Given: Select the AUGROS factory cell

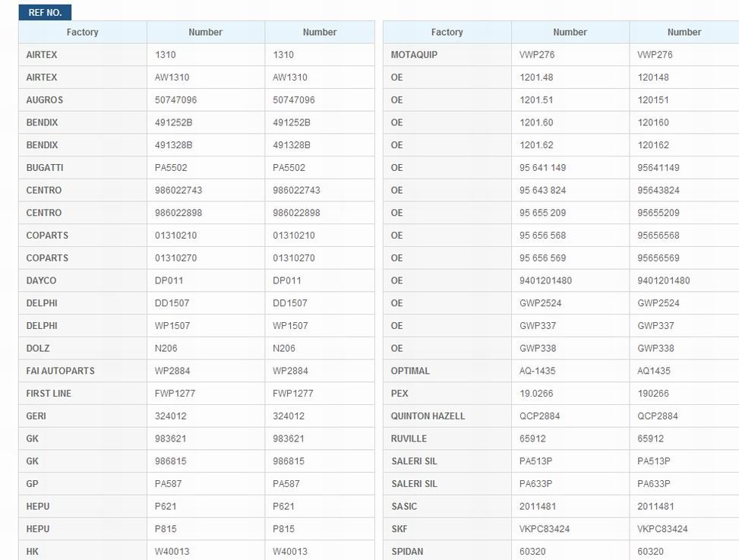Looking at the screenshot, I should 83,100.
